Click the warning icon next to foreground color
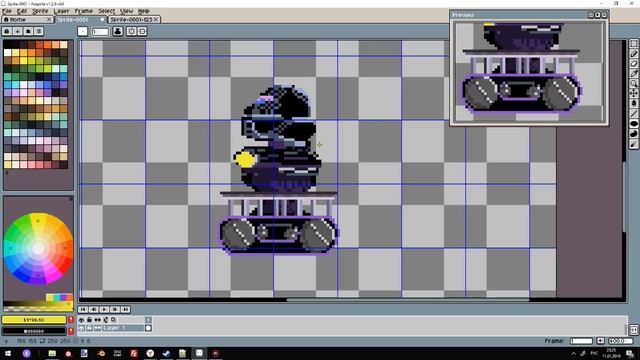Viewport: 640px width, 360px height. pos(71,320)
